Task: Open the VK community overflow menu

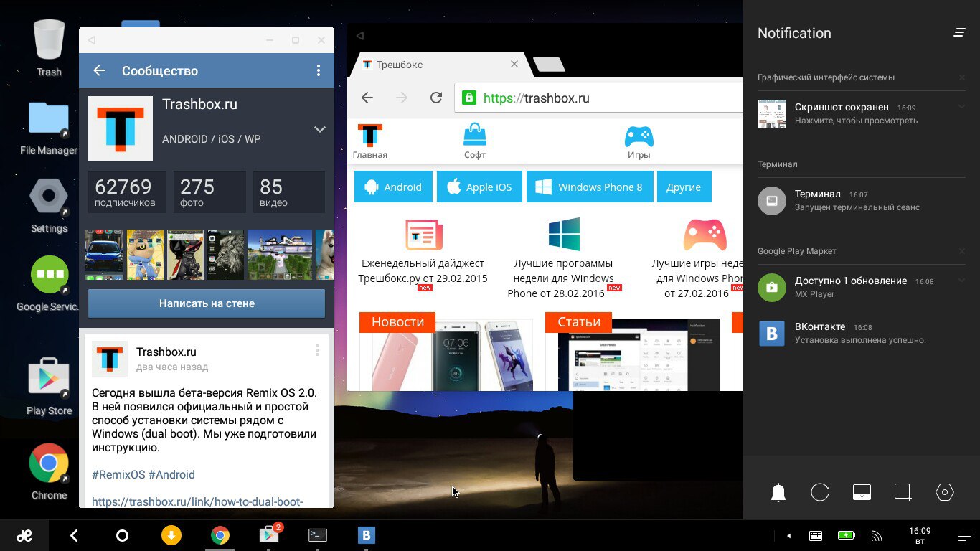Action: [319, 70]
